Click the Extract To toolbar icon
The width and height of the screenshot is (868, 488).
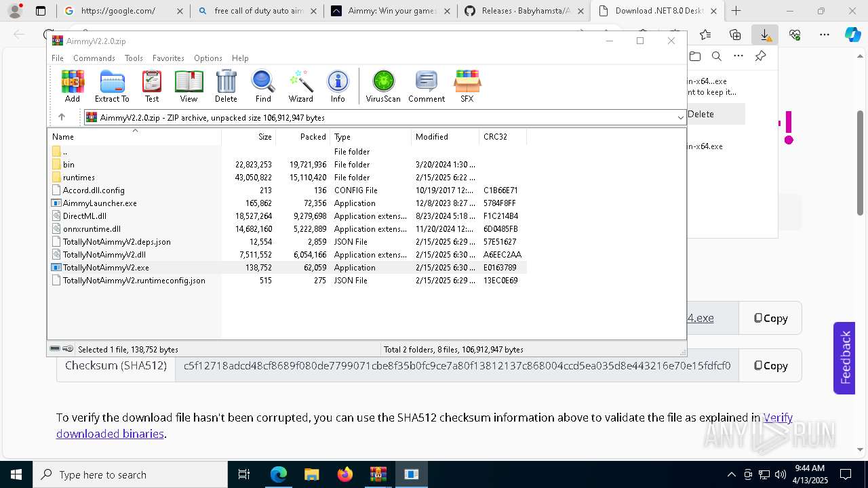[x=112, y=86]
